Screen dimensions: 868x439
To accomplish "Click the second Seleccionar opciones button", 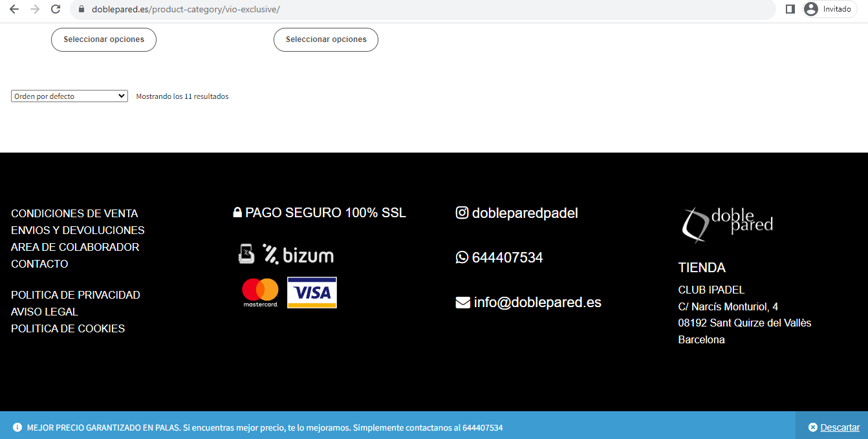I will tap(326, 39).
